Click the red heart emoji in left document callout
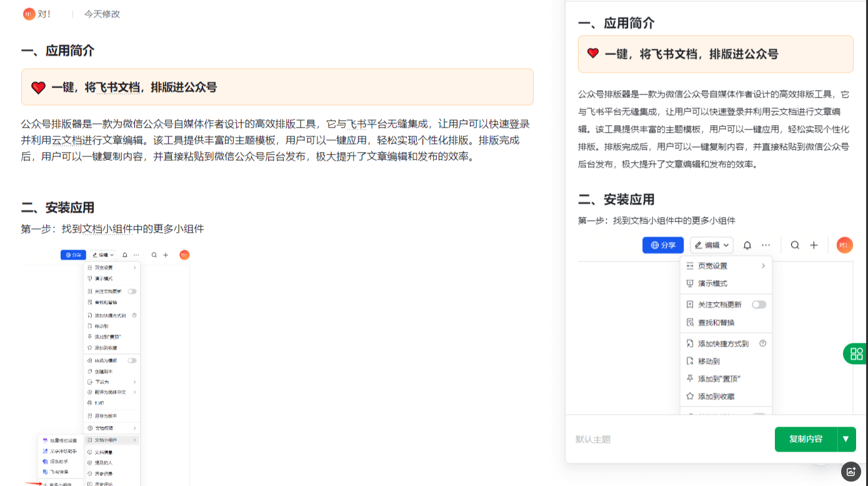 point(38,88)
